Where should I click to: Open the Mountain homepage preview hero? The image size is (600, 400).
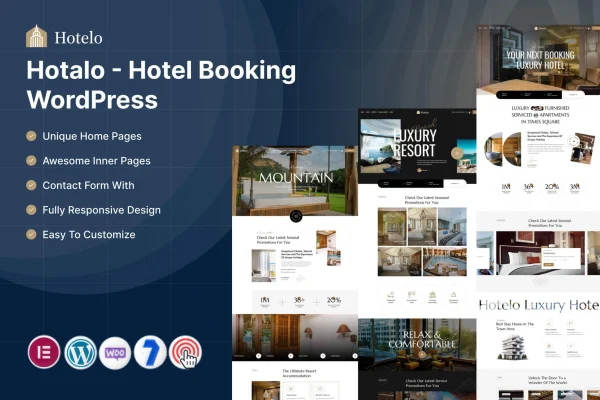(295, 181)
